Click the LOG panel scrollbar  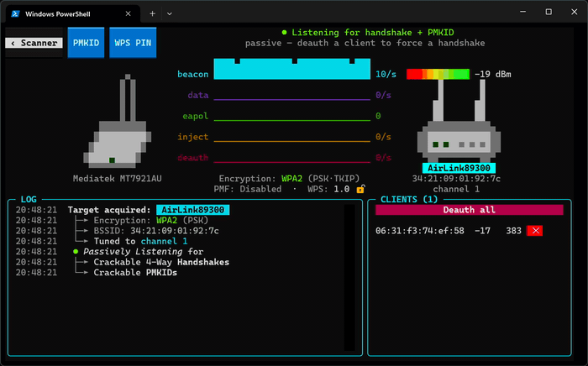pyautogui.click(x=349, y=277)
